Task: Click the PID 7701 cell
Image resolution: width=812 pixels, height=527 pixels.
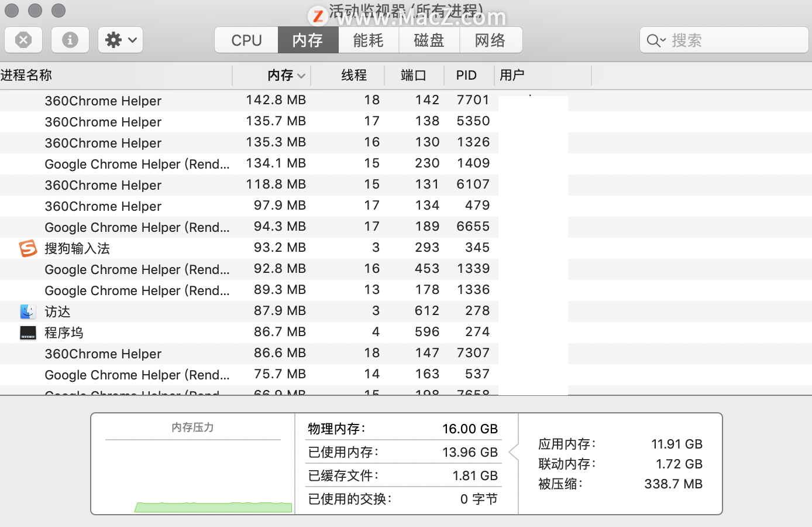Action: point(473,100)
